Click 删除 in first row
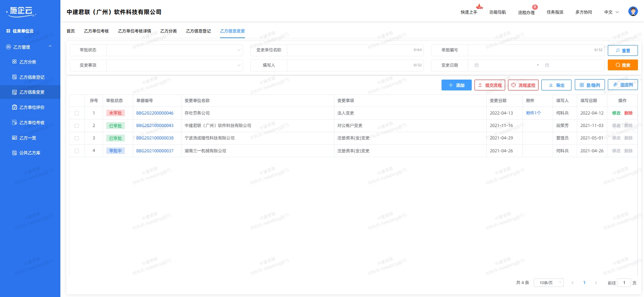 [x=628, y=113]
